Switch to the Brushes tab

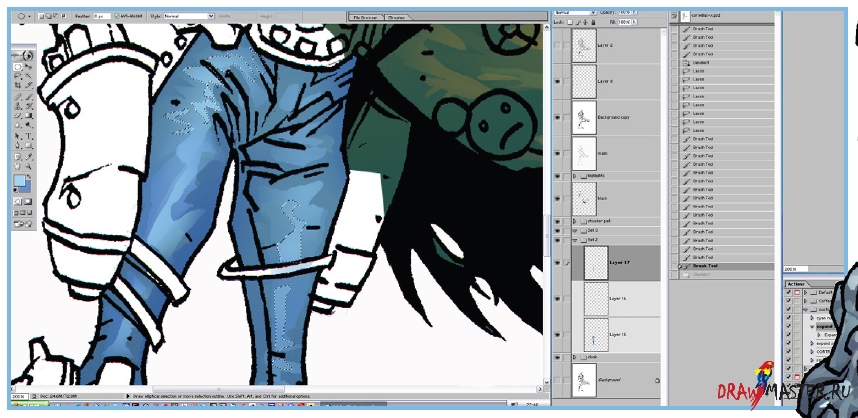[x=396, y=18]
